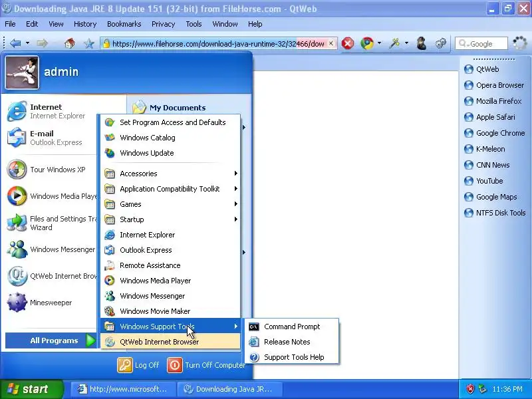The height and width of the screenshot is (399, 532).
Task: Open Command Prompt from Support Tools submenu
Action: (292, 327)
